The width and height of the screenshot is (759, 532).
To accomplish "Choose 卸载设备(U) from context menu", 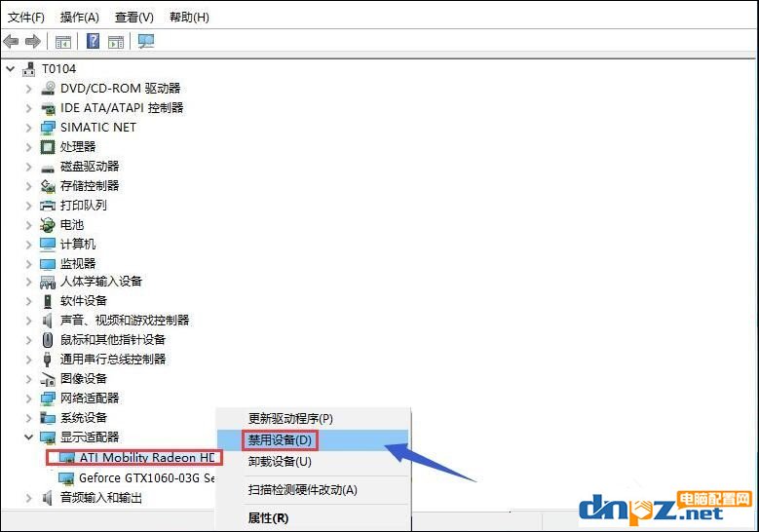I will coord(313,461).
